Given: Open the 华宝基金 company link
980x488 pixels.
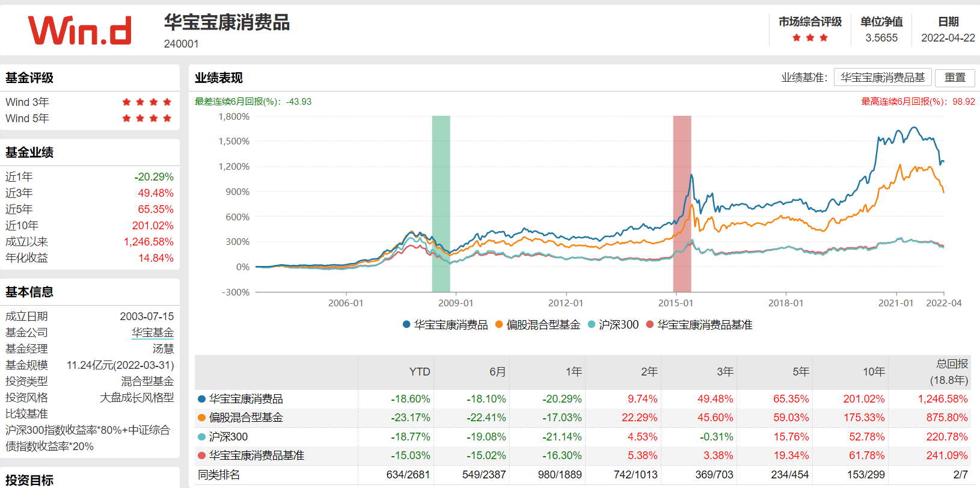Looking at the screenshot, I should click(153, 333).
